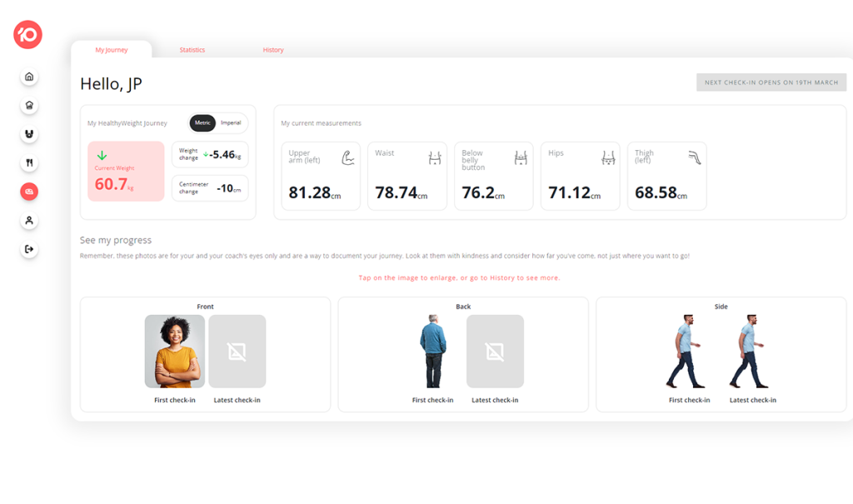
Task: Select the Metric units option
Action: coord(201,122)
